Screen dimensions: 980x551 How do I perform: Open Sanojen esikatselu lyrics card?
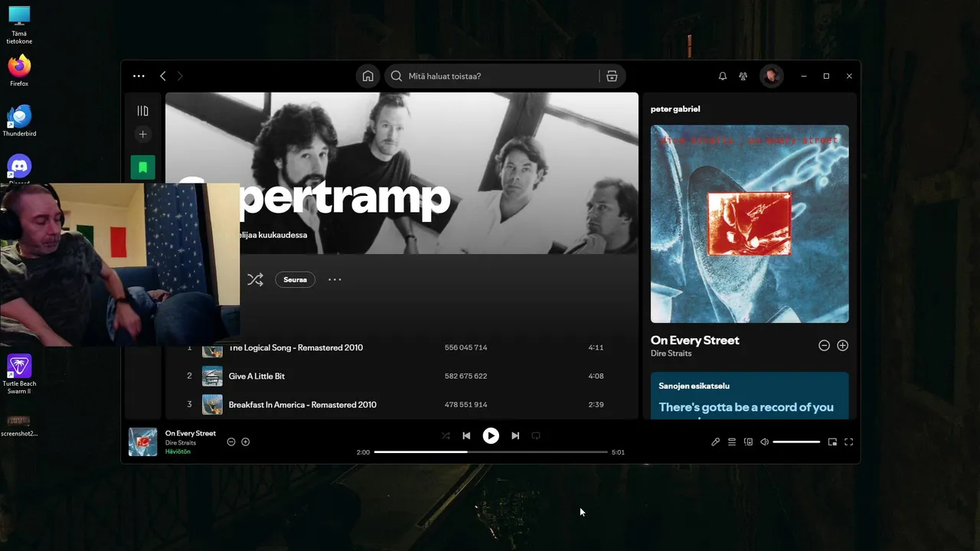750,396
